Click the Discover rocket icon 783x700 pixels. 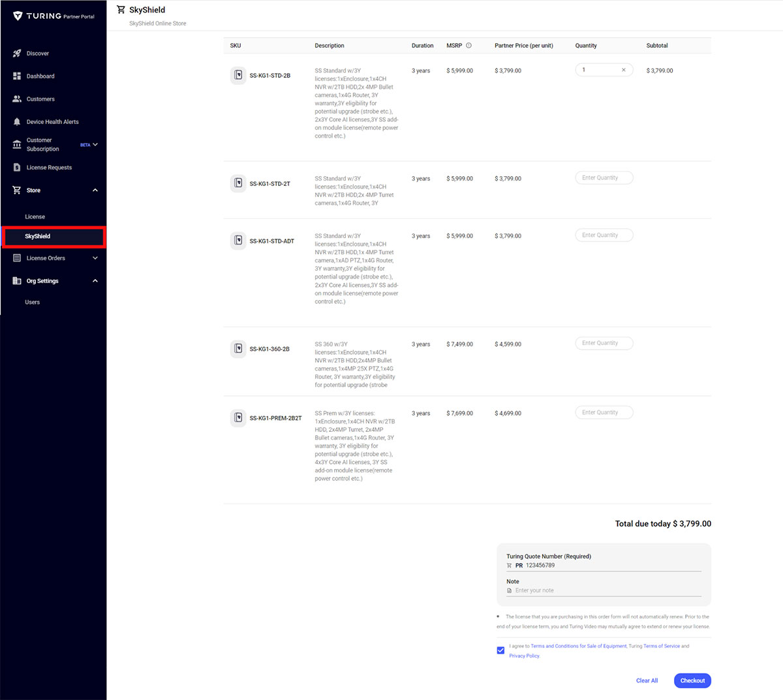pos(17,53)
